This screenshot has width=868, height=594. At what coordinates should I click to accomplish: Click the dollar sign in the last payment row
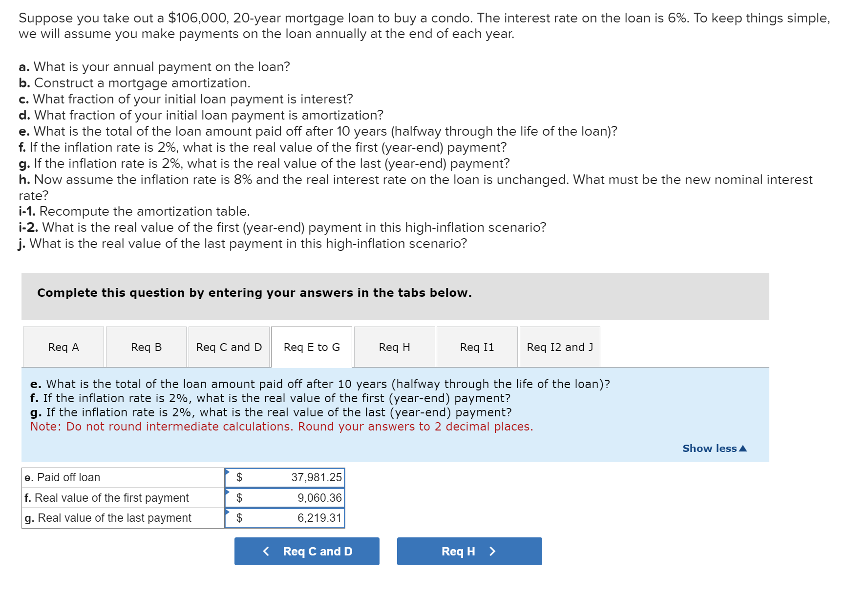click(x=239, y=518)
